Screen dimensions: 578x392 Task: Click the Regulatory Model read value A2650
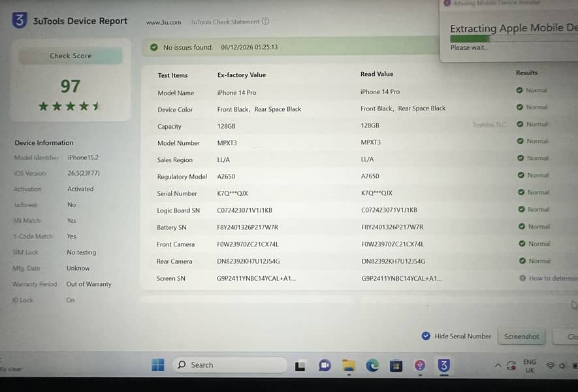[x=370, y=176]
